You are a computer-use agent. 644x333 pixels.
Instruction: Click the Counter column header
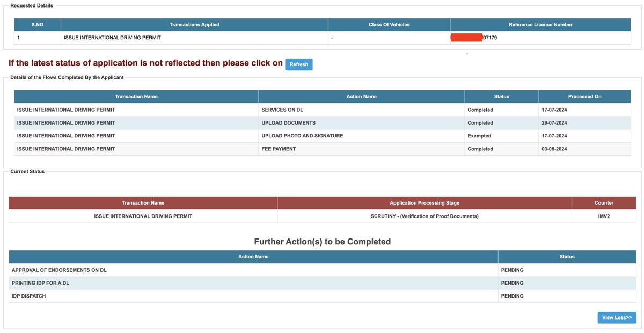tap(604, 203)
